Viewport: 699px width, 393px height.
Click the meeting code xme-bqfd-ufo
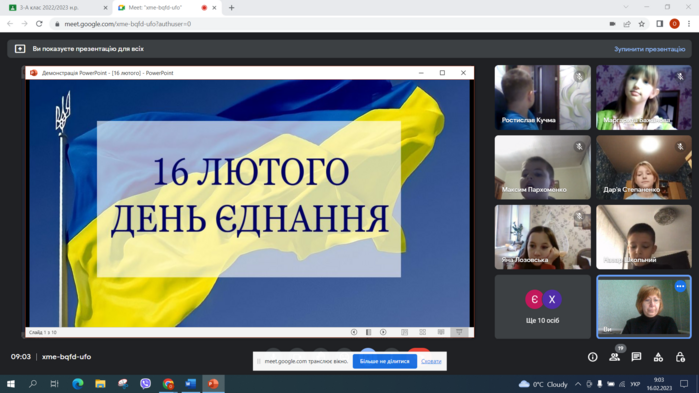tap(66, 357)
